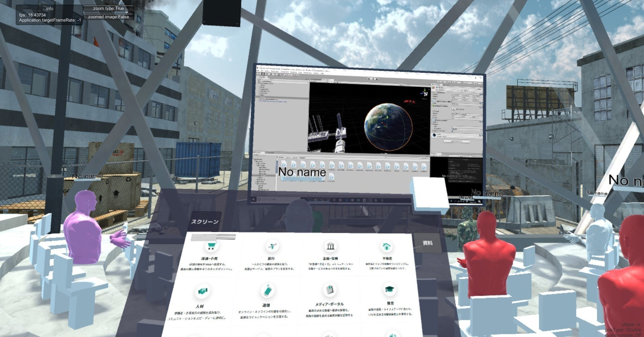This screenshot has height=337, width=644.
Task: Click the 人材 category heading
Action: pos(200,306)
